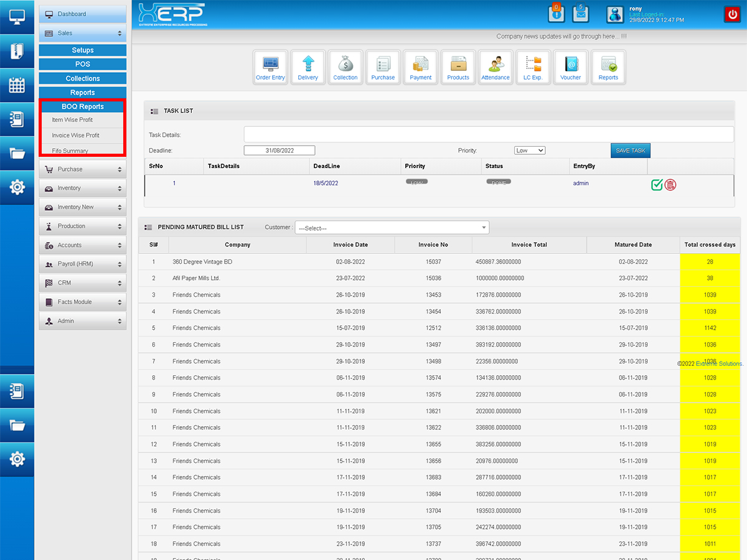747x560 pixels.
Task: Mark task 1 done with green checkmark
Action: click(x=657, y=184)
